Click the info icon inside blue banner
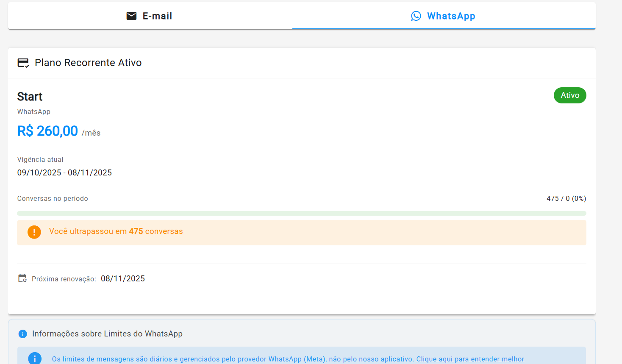The height and width of the screenshot is (364, 622). (x=35, y=358)
